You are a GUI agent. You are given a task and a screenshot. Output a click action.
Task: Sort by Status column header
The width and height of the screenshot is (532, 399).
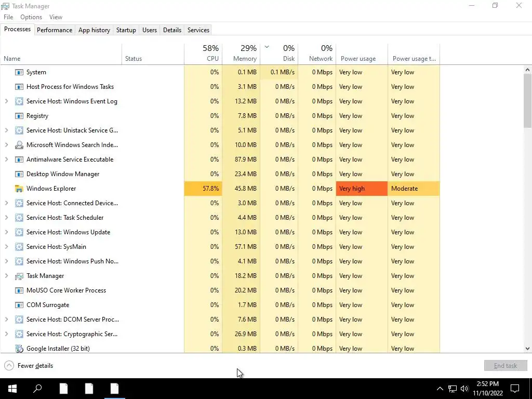pos(153,54)
